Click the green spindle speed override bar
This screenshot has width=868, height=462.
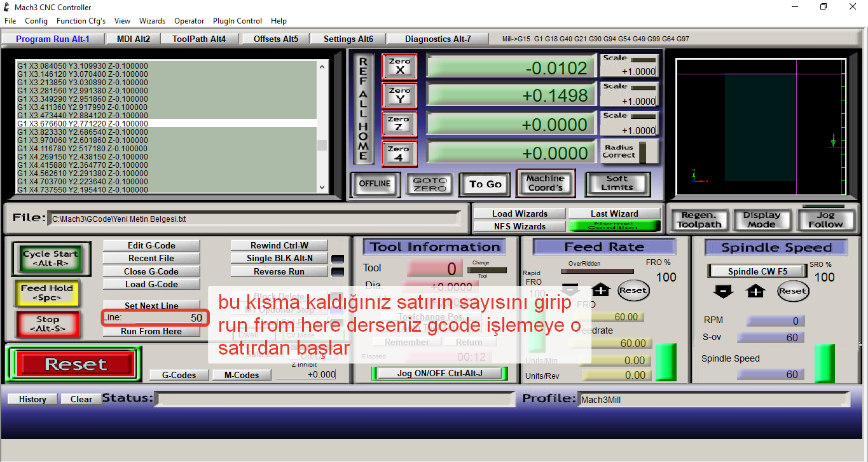click(824, 363)
